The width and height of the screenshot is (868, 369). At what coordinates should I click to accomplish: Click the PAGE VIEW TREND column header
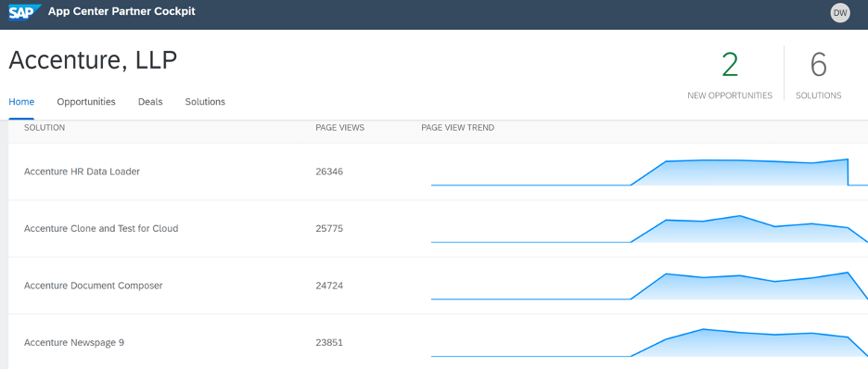pos(458,128)
